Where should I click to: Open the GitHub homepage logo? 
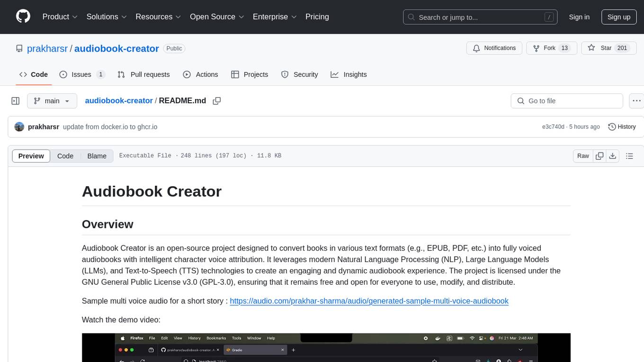coord(23,17)
